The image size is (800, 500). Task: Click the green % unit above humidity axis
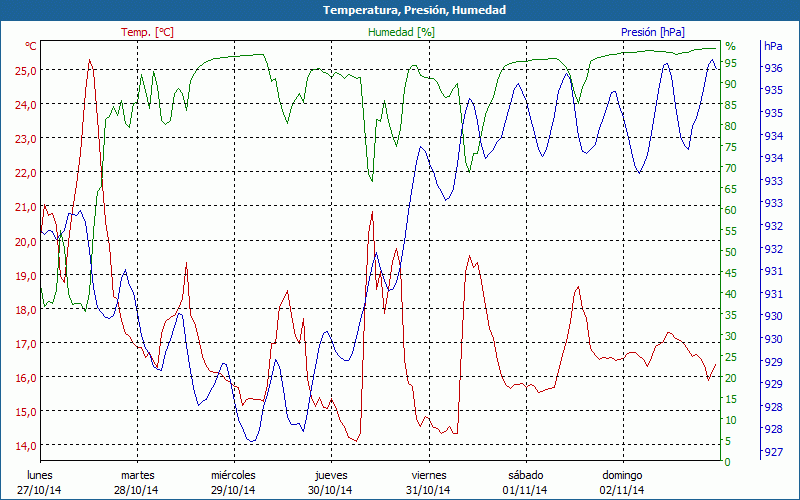(x=730, y=46)
